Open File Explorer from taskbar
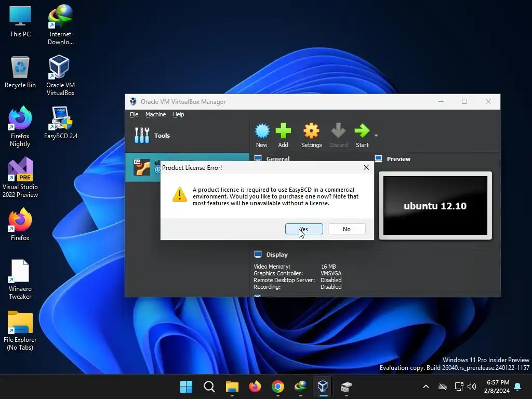 [x=232, y=387]
